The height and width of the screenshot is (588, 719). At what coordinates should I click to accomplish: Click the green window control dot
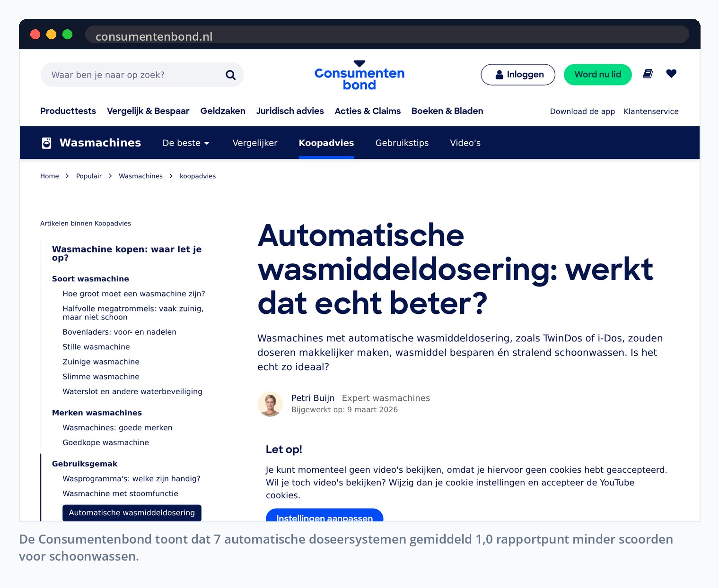coord(68,34)
